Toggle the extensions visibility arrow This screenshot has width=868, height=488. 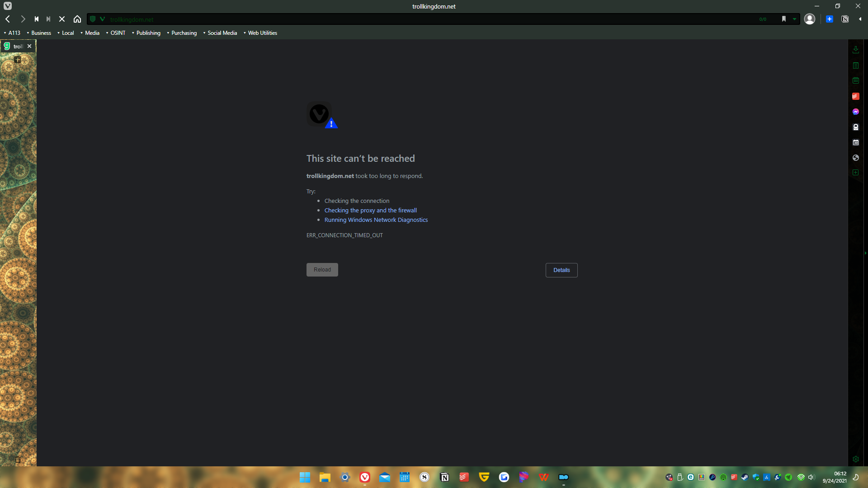(x=860, y=19)
